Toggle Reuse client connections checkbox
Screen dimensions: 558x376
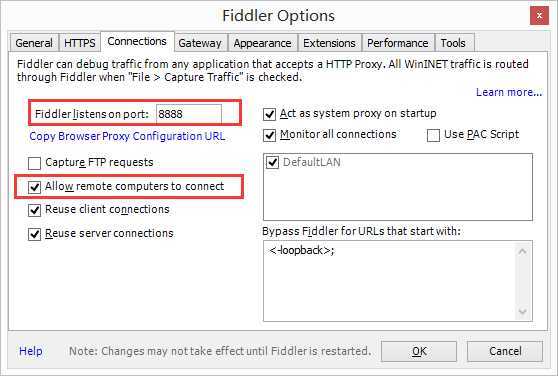coord(35,210)
